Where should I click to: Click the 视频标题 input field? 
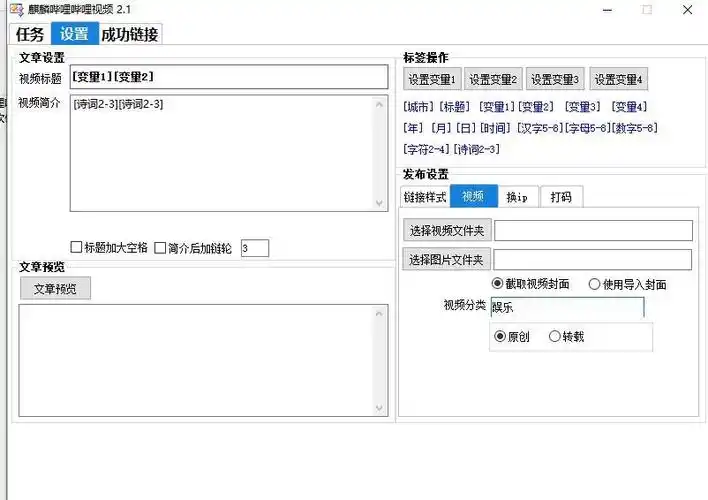[x=229, y=77]
